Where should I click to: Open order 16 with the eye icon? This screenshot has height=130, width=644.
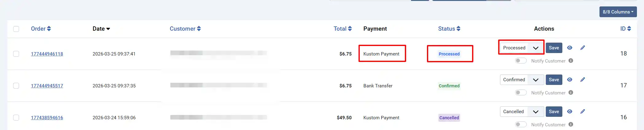[x=569, y=112]
